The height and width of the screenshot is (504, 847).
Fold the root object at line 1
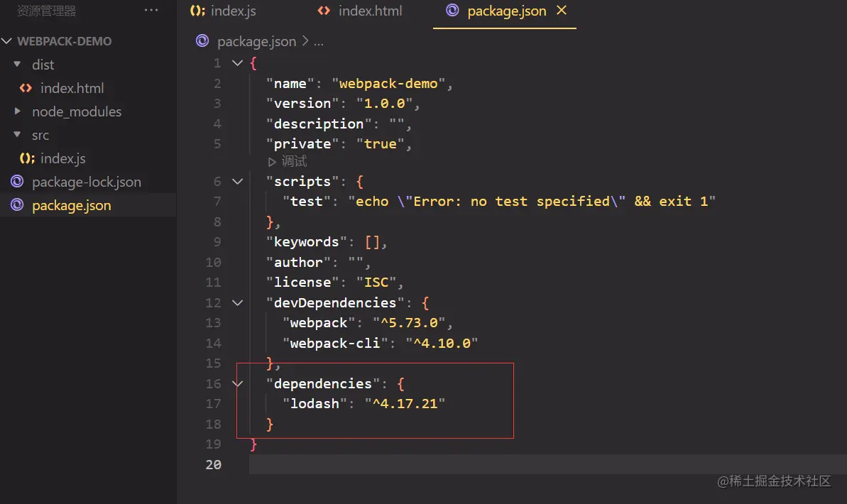pos(237,62)
